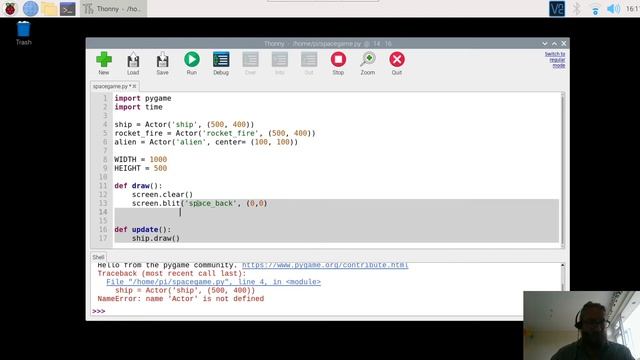
Task: Click 'import pygame' on line 1
Action: point(143,98)
